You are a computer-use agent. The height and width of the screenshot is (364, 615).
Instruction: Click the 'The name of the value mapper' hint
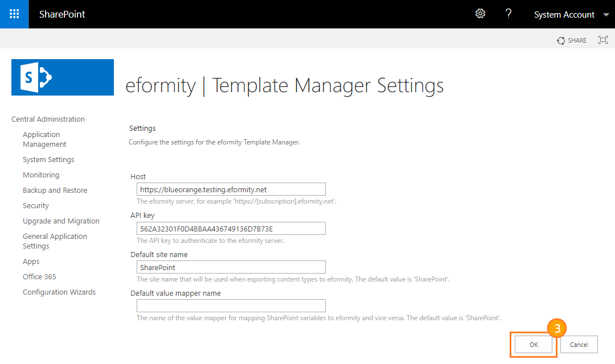pyautogui.click(x=319, y=318)
